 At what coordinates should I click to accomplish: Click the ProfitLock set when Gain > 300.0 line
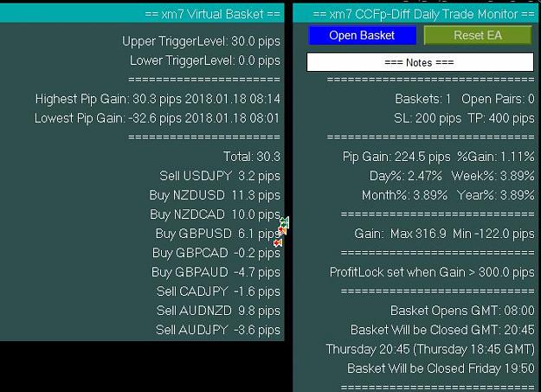click(432, 273)
